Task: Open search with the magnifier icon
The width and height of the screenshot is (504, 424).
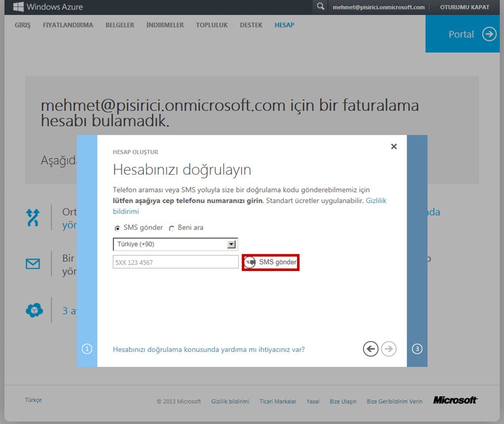Action: (320, 6)
